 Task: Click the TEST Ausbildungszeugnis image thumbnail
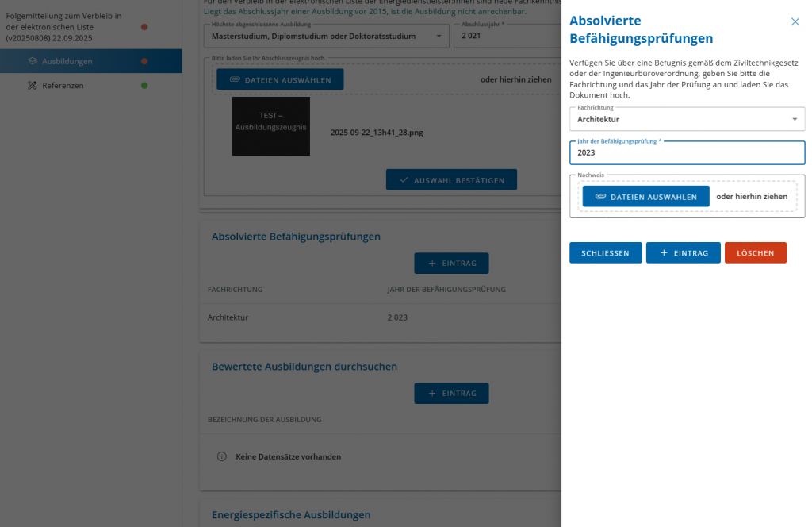click(270, 126)
